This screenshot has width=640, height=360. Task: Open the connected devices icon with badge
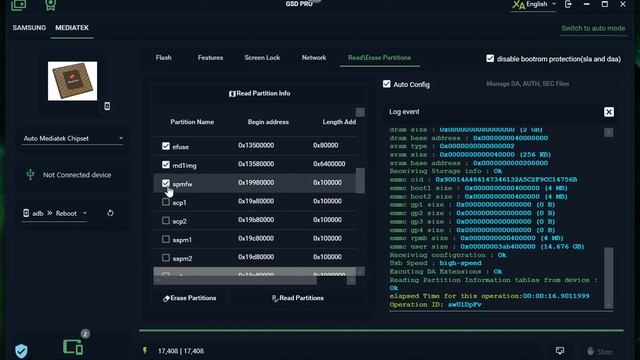point(73,347)
